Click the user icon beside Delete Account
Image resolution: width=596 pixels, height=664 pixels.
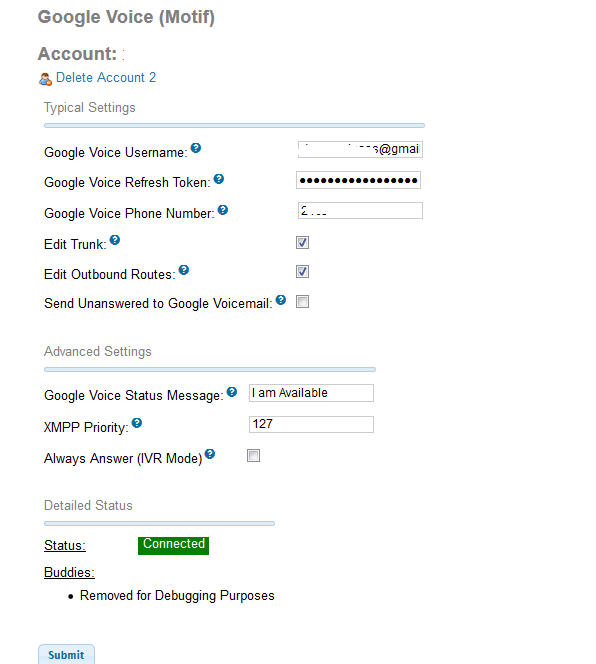coord(45,79)
